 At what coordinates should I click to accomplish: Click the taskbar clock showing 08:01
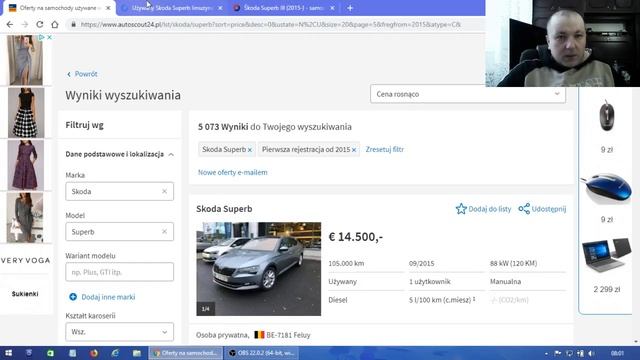point(617,353)
